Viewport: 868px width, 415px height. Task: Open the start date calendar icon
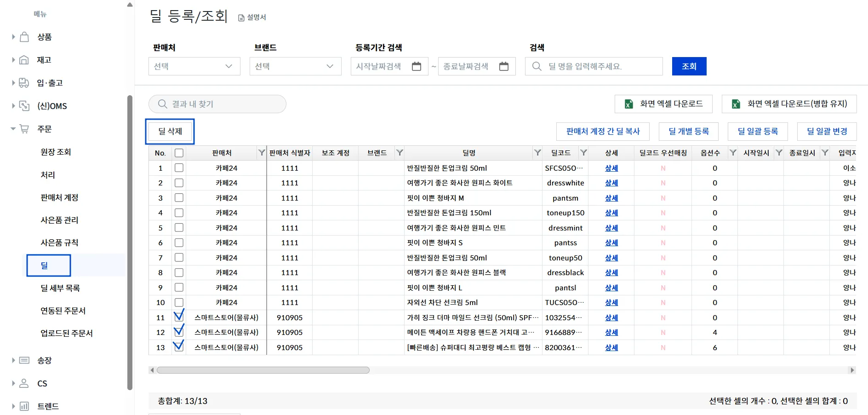tap(417, 66)
